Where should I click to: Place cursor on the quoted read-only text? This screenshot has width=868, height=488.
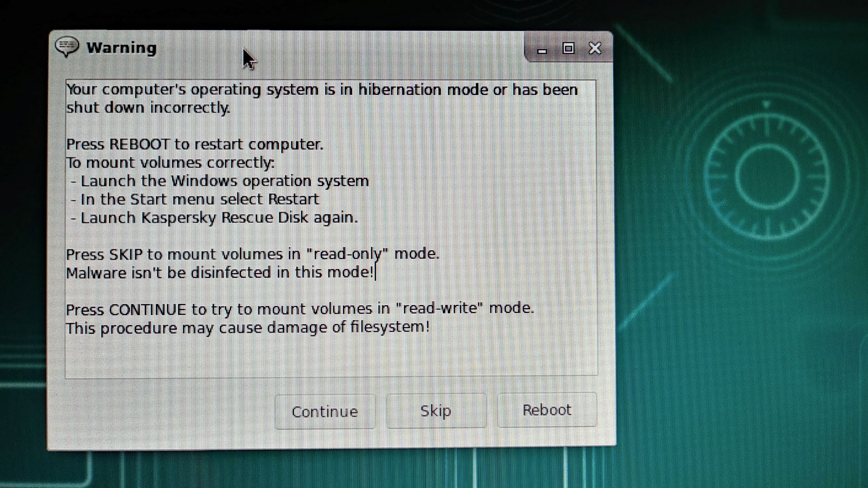pos(347,254)
